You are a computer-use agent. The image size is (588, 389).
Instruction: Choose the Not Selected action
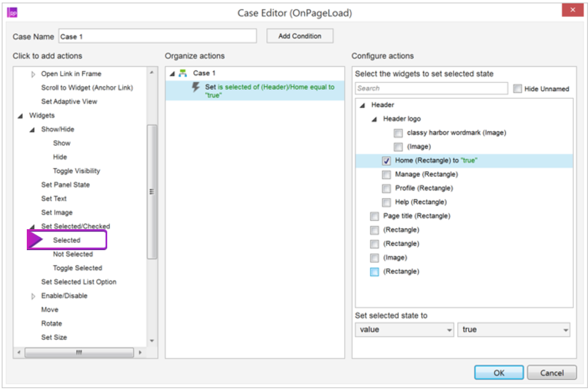pyautogui.click(x=73, y=254)
